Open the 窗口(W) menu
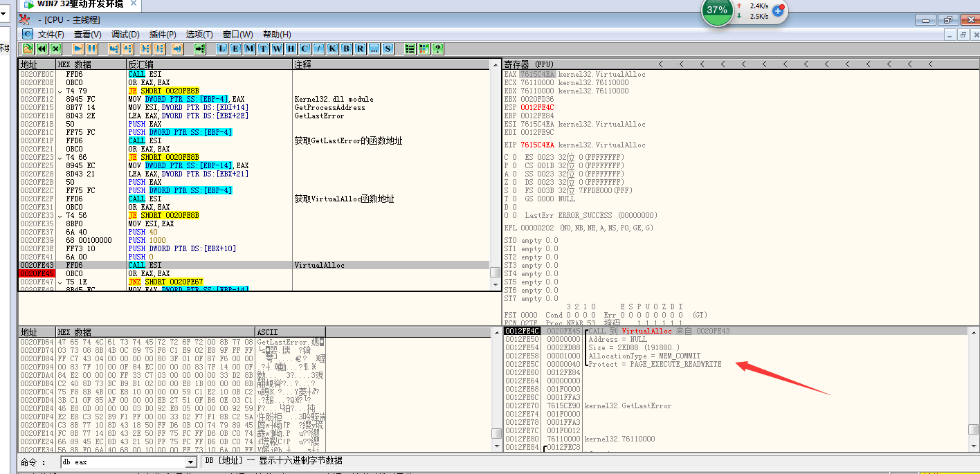Screen dimensions: 980x474 tap(237, 35)
